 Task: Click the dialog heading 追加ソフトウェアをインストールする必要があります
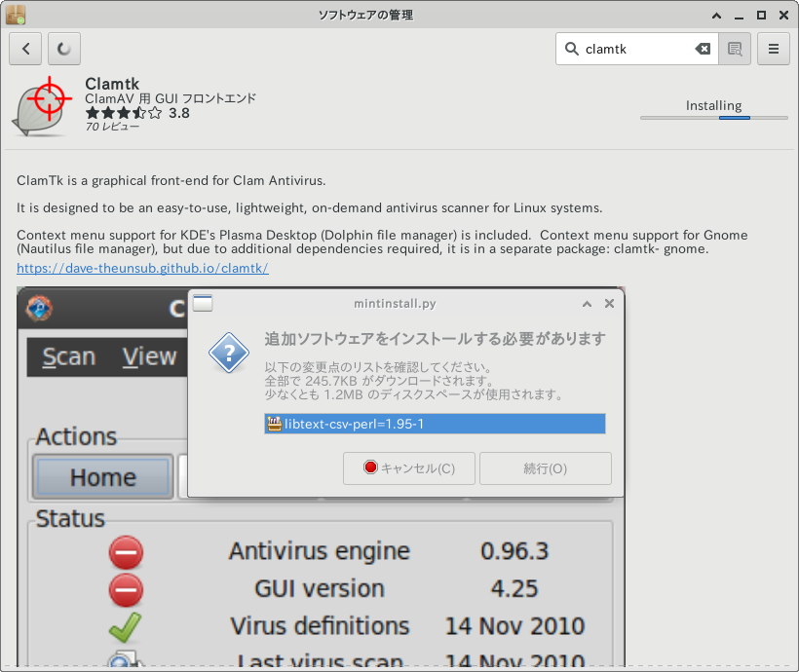tap(435, 339)
